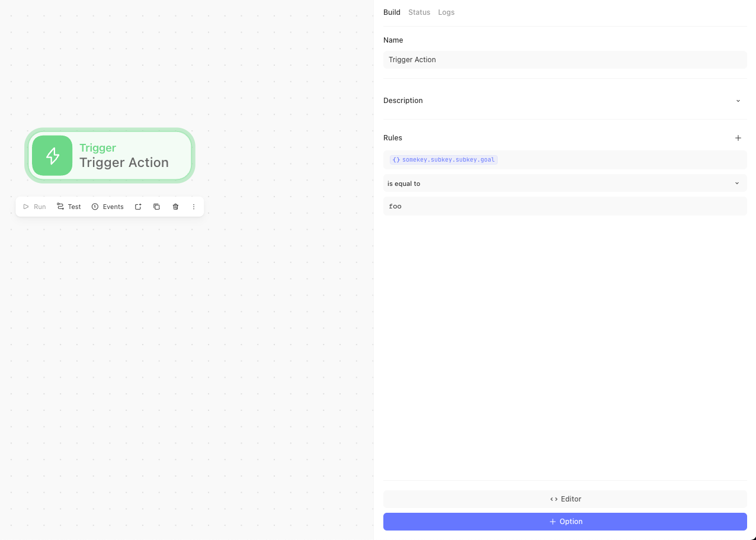756x540 pixels.
Task: Expand the Description section chevron
Action: [x=738, y=101]
